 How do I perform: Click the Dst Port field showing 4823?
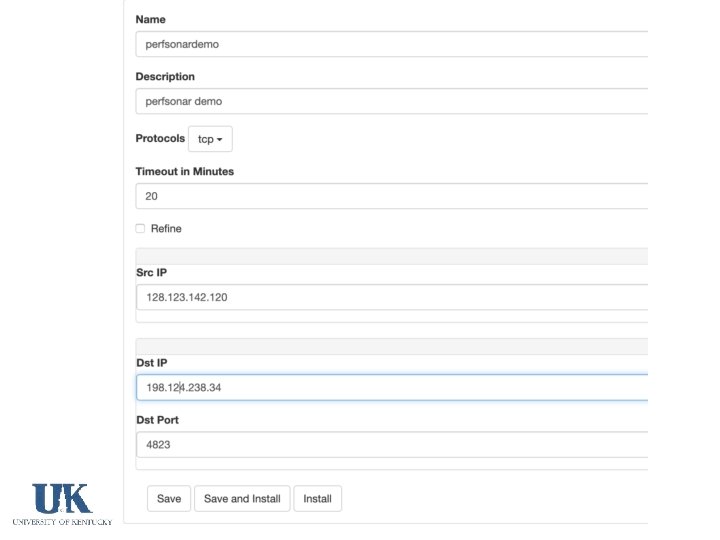pyautogui.click(x=390, y=444)
